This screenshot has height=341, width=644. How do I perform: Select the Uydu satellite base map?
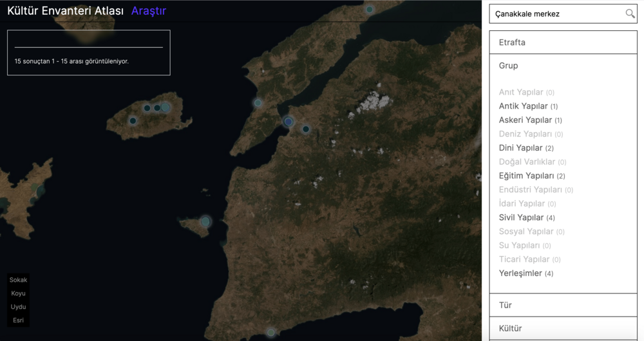click(18, 307)
